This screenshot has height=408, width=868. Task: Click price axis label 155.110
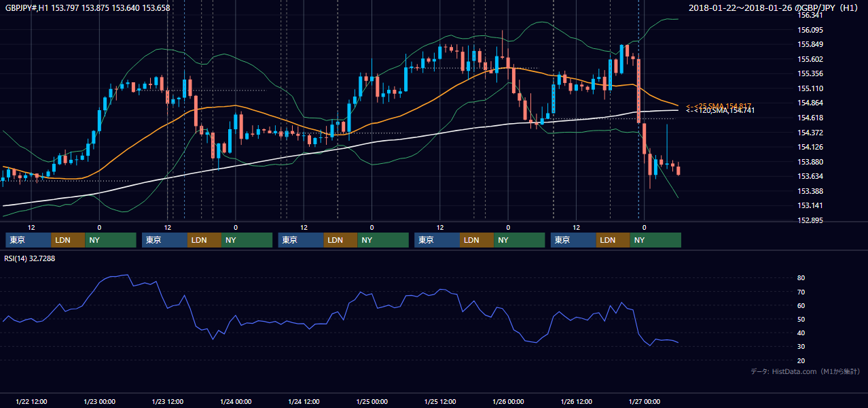[810, 88]
